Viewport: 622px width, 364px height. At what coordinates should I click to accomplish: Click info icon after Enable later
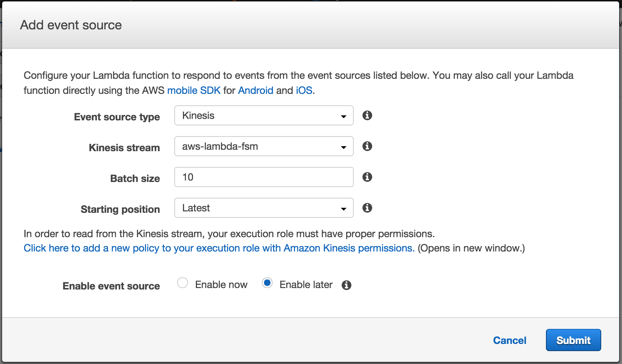(x=346, y=285)
